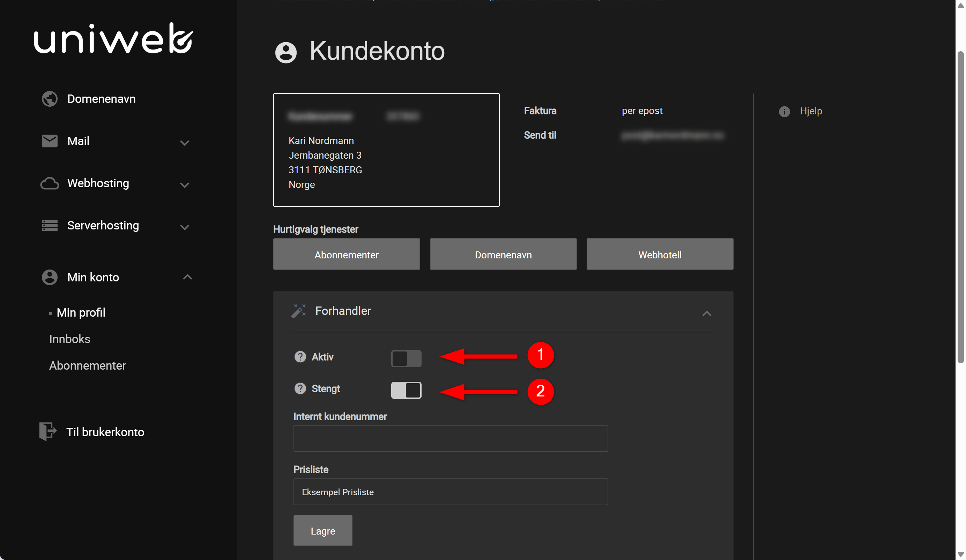Image resolution: width=966 pixels, height=560 pixels.
Task: Click the Webhotell quick-select button
Action: pyautogui.click(x=659, y=254)
